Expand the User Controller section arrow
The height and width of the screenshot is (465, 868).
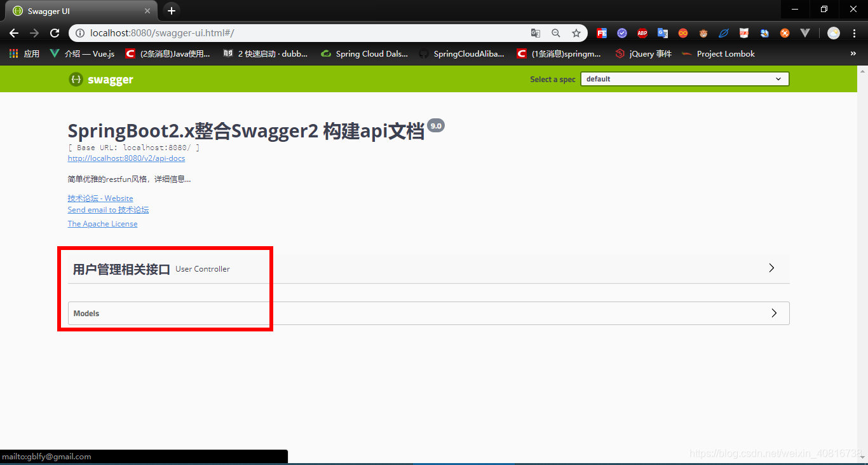click(771, 268)
